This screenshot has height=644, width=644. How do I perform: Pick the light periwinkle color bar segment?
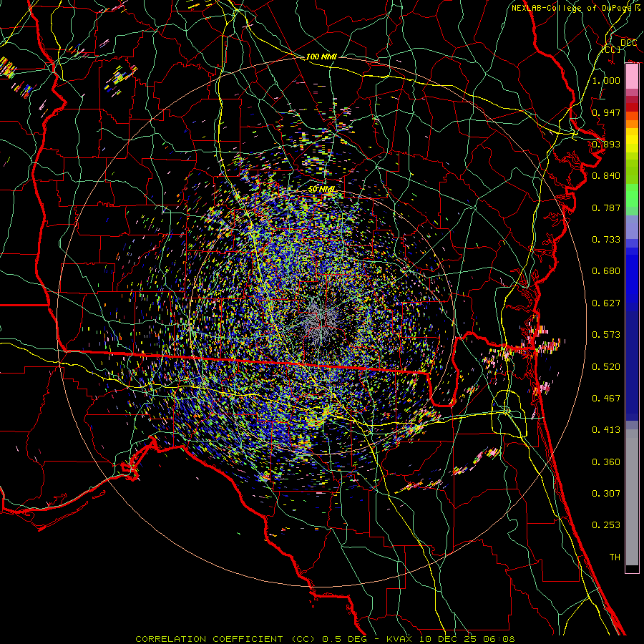point(632,228)
